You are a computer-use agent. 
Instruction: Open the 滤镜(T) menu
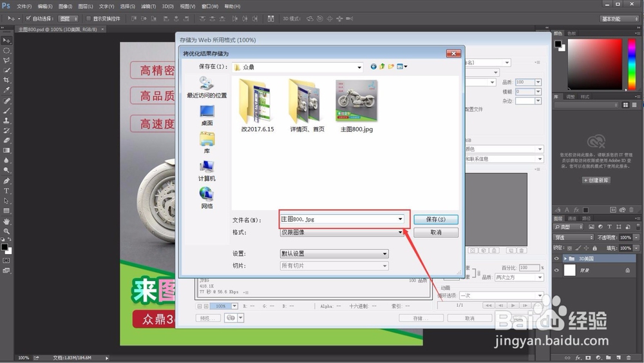(x=148, y=6)
